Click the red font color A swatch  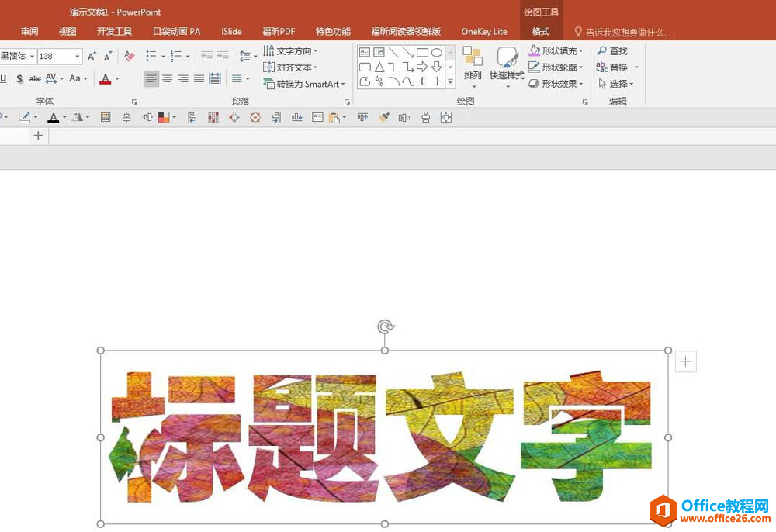coord(105,78)
